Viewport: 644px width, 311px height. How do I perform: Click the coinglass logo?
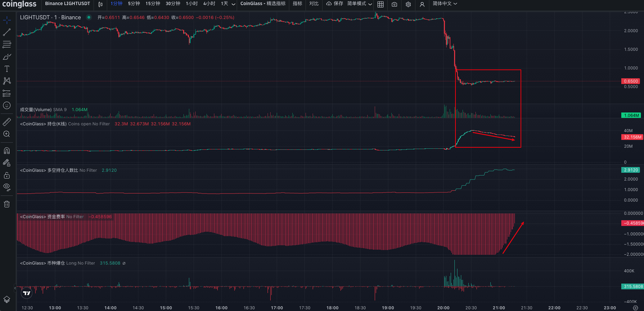[x=19, y=4]
